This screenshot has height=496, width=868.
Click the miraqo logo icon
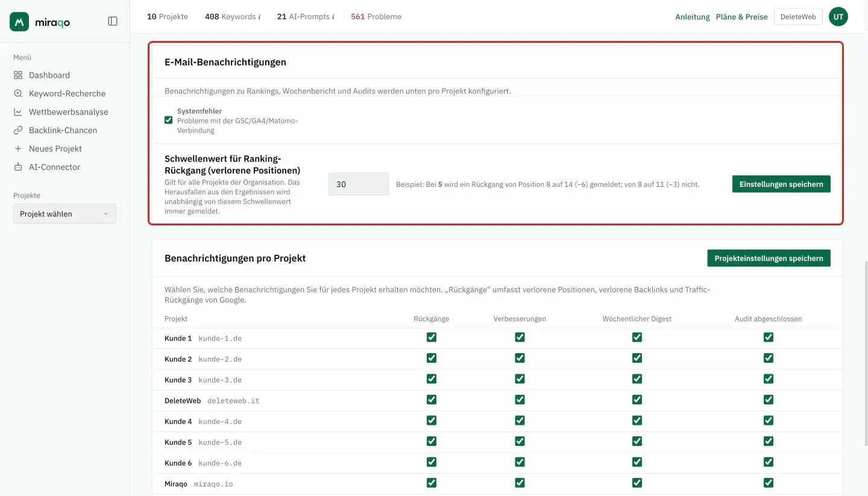pyautogui.click(x=19, y=22)
